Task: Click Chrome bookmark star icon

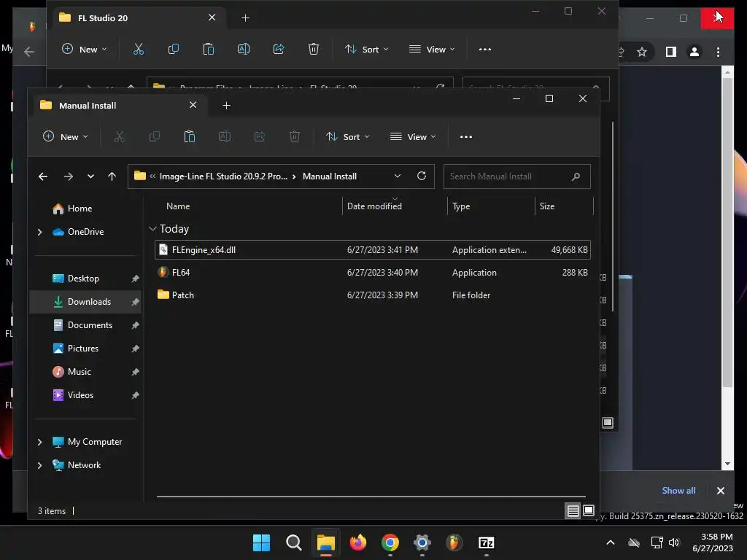Action: point(642,52)
